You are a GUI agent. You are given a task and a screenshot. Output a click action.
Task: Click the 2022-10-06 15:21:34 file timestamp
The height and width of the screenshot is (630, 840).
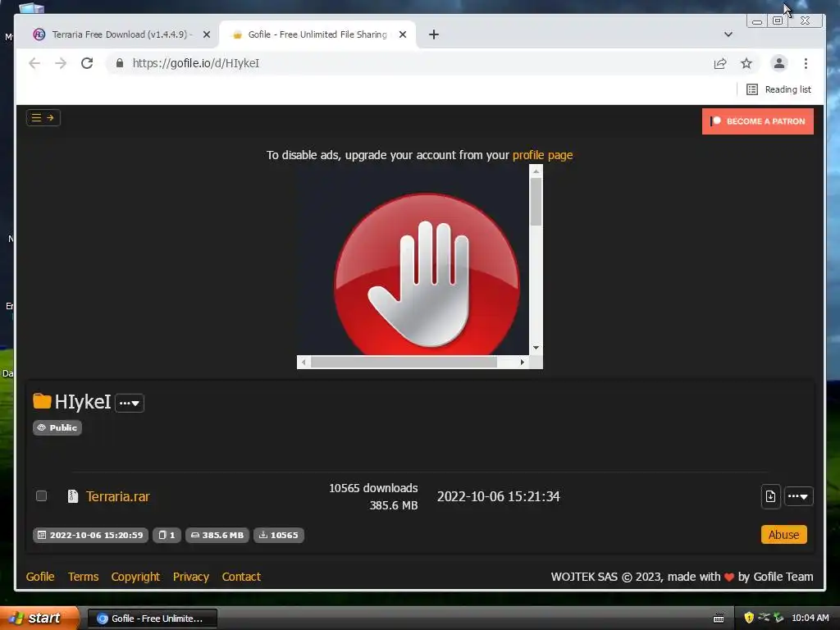tap(498, 496)
